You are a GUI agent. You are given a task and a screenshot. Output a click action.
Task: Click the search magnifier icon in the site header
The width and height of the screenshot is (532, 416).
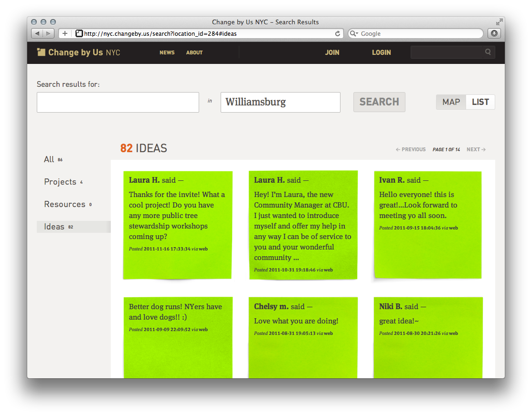tap(488, 52)
